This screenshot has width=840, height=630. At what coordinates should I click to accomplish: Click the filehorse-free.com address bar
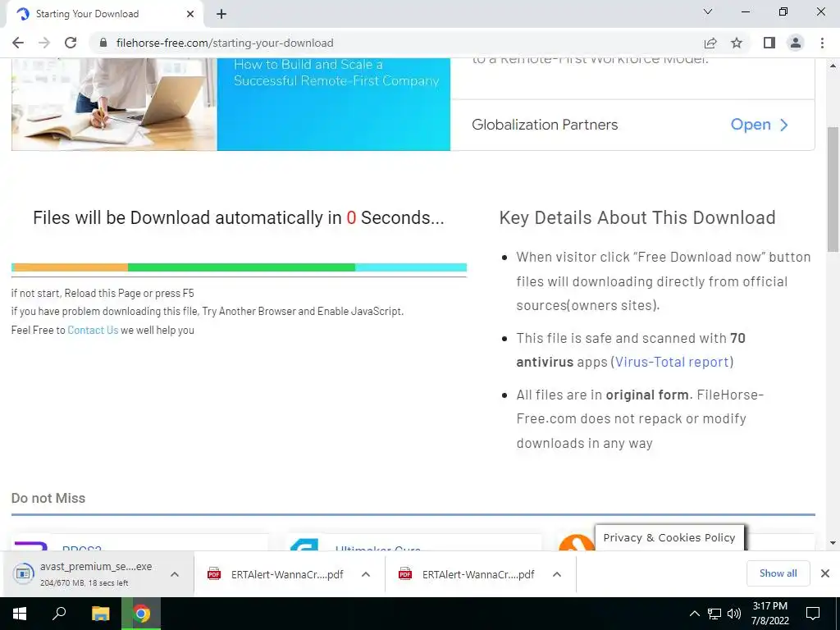[396, 43]
